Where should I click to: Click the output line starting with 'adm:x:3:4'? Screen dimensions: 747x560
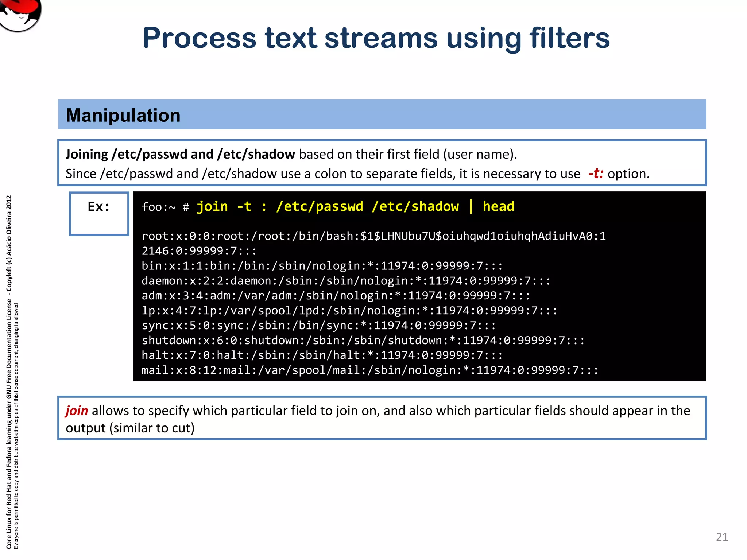(x=336, y=296)
